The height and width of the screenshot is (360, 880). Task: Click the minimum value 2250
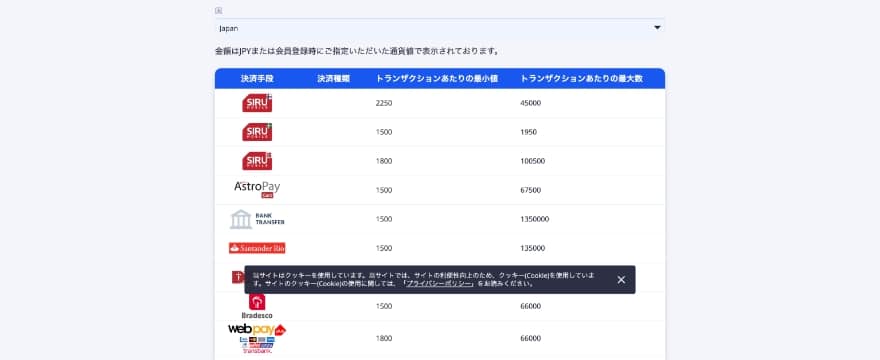point(384,103)
